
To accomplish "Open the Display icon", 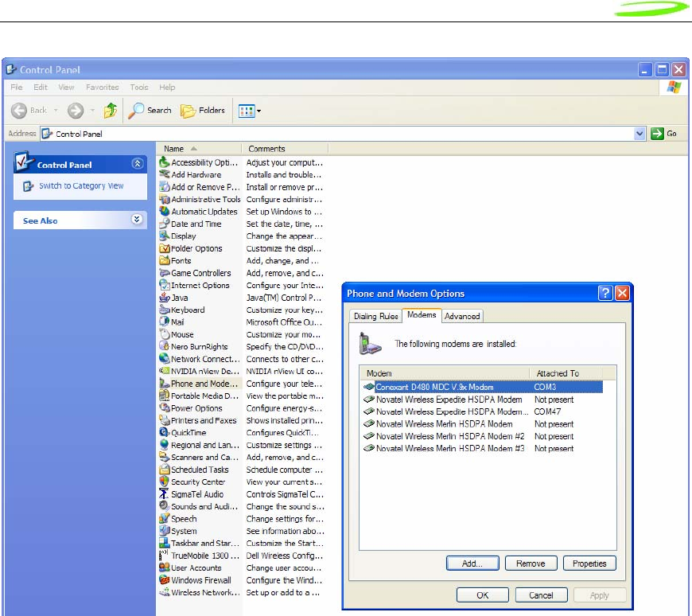I will (x=165, y=236).
